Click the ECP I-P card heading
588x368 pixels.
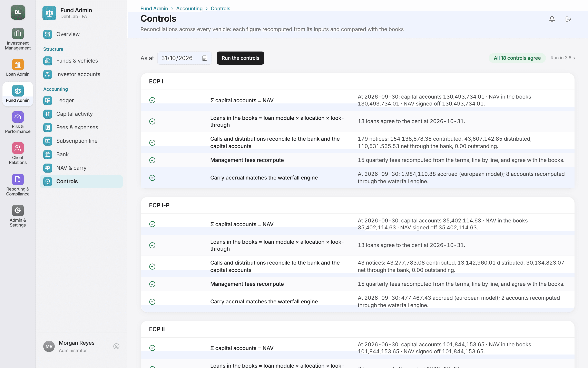159,205
